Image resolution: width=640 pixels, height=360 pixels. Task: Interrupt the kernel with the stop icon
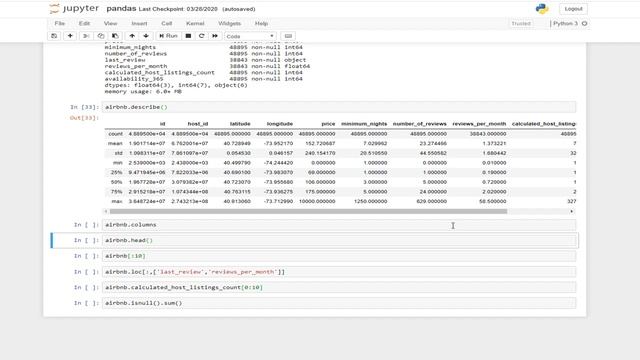tap(188, 36)
